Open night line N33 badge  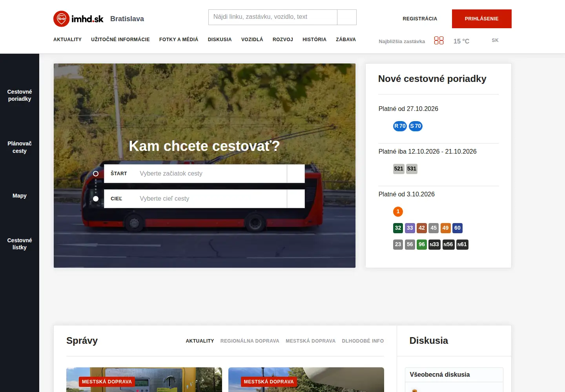(434, 245)
